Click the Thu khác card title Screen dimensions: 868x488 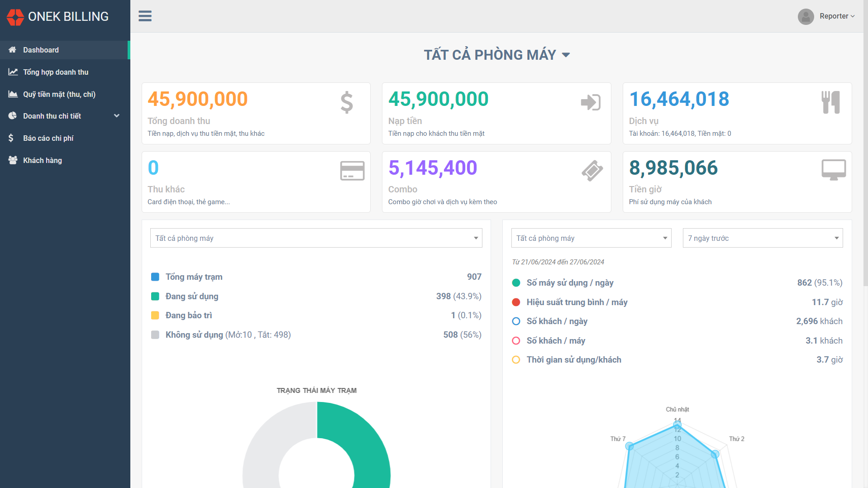pos(166,189)
